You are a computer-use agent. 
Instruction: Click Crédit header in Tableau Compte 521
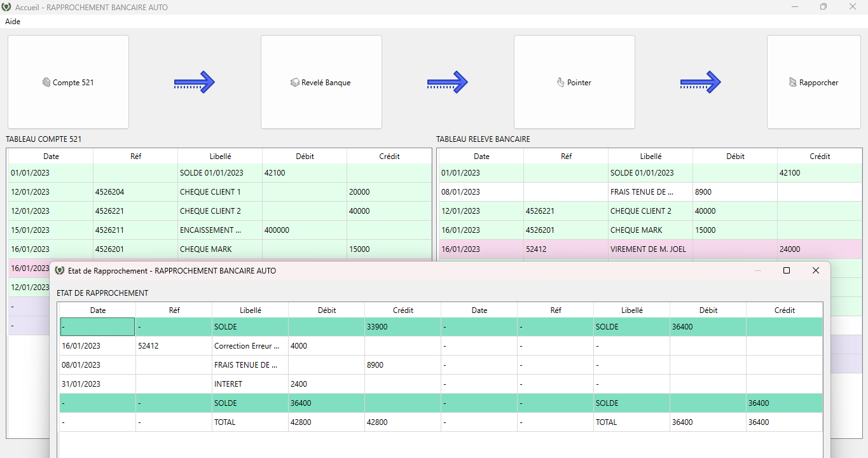point(389,156)
